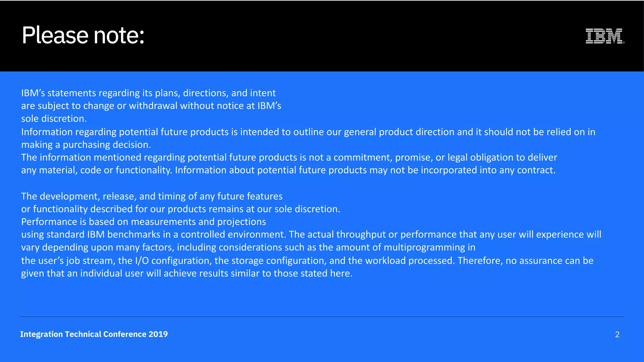
Task: Click the line starting 'The information mentioned regarding potential'
Action: pos(289,157)
